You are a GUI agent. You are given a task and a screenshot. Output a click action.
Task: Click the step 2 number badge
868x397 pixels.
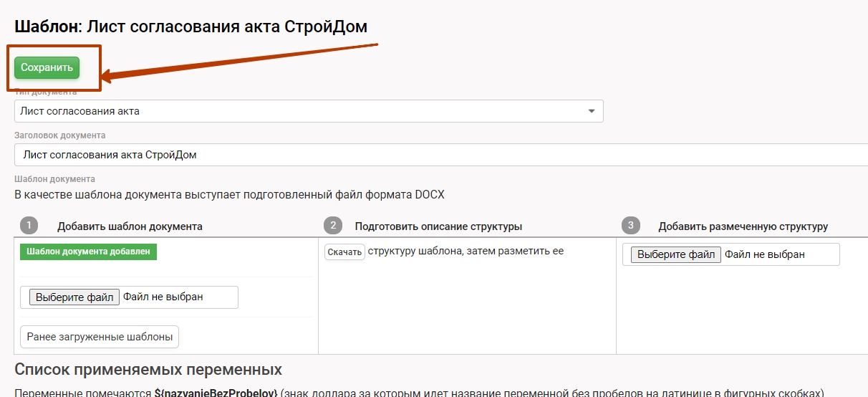coord(332,226)
